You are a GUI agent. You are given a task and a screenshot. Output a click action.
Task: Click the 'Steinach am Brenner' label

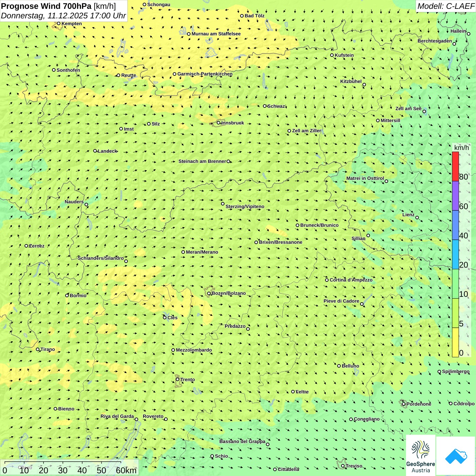pos(202,161)
